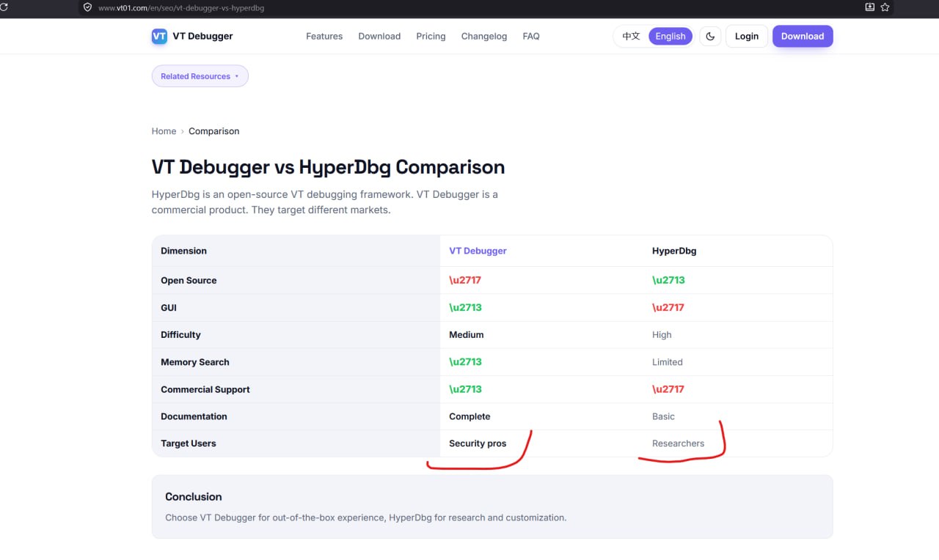Click the address bar URL field
939x560 pixels.
click(x=469, y=8)
